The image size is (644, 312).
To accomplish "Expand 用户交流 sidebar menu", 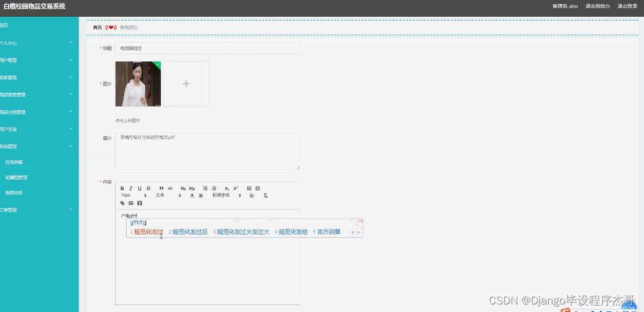I will point(39,129).
